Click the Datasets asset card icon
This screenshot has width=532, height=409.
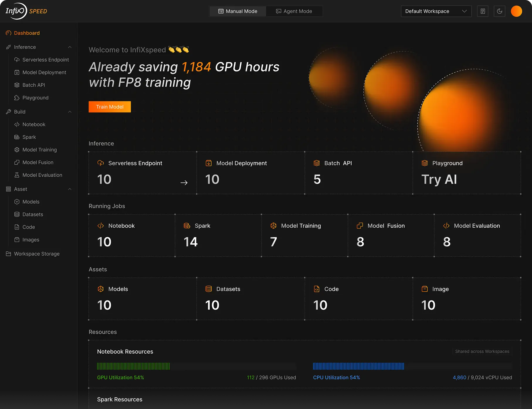click(209, 289)
